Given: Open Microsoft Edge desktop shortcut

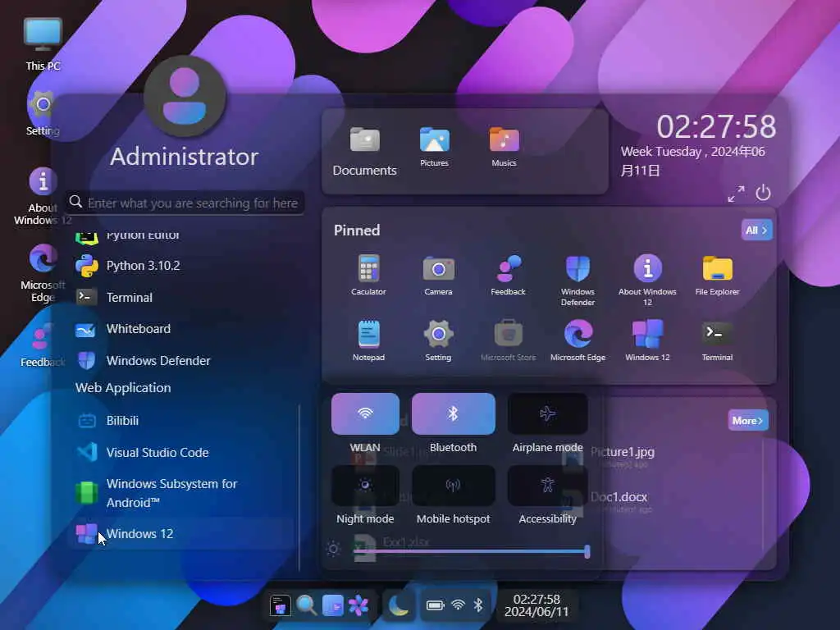Looking at the screenshot, I should tap(43, 273).
